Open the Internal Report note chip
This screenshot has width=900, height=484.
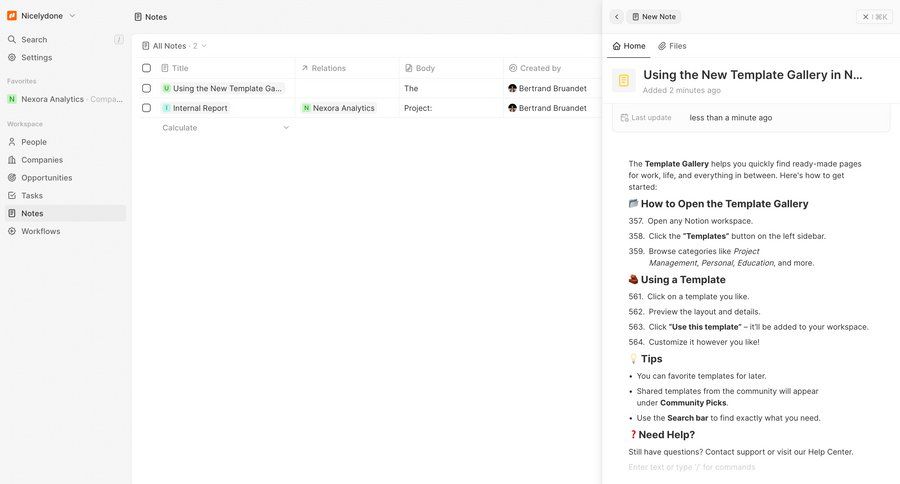(x=195, y=108)
